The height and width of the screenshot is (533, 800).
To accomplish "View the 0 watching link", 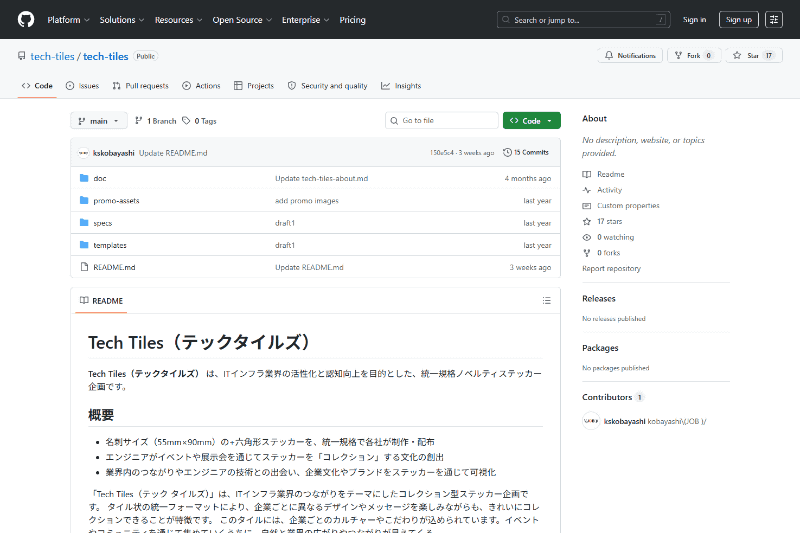I will point(608,237).
